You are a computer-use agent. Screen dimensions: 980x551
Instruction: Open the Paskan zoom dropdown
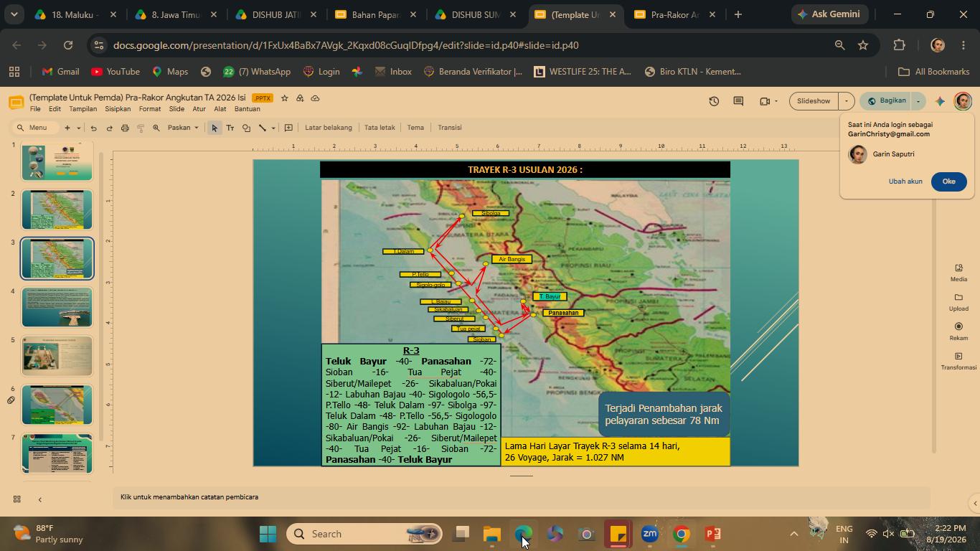click(183, 128)
